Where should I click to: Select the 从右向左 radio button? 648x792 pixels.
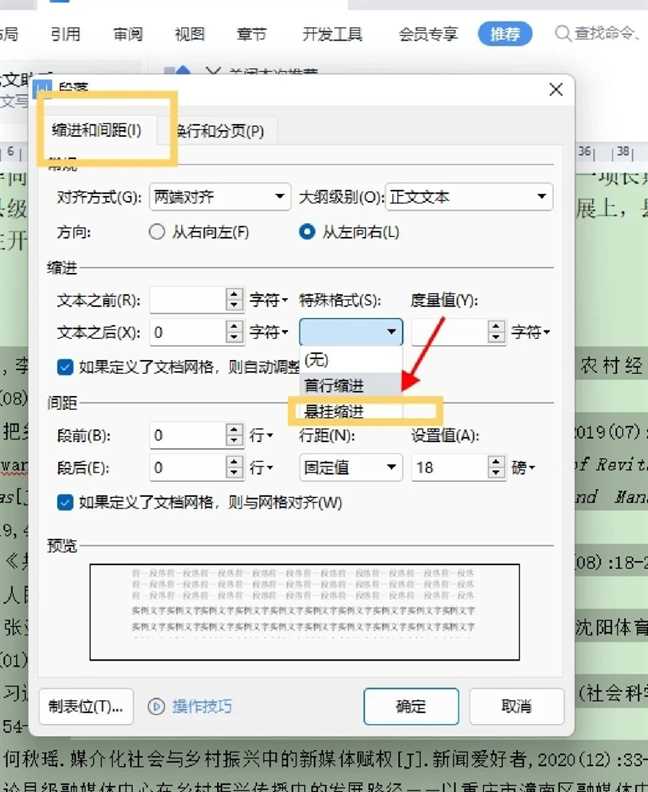156,232
